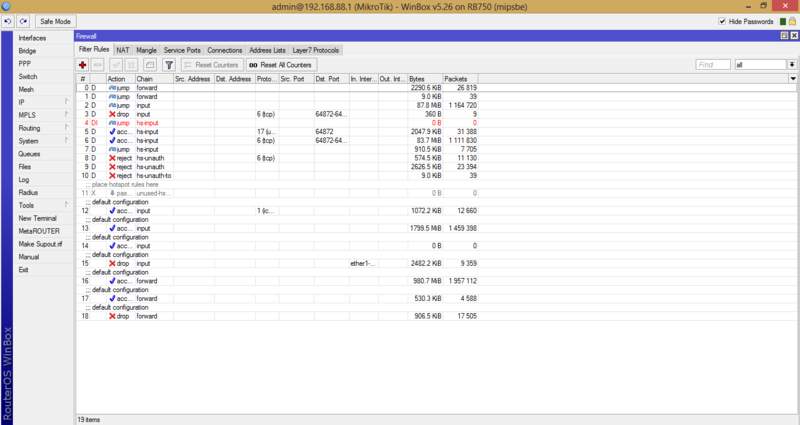
Task: Click the reject icon on rule 8
Action: tap(112, 158)
